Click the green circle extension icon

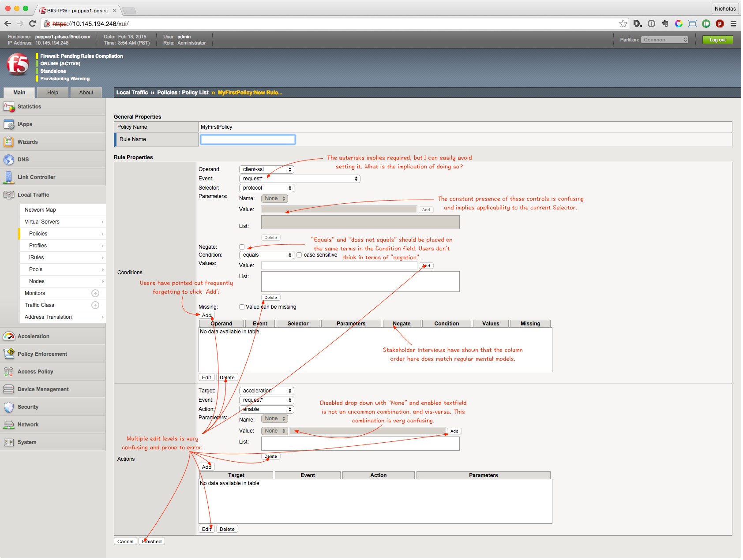coord(706,23)
